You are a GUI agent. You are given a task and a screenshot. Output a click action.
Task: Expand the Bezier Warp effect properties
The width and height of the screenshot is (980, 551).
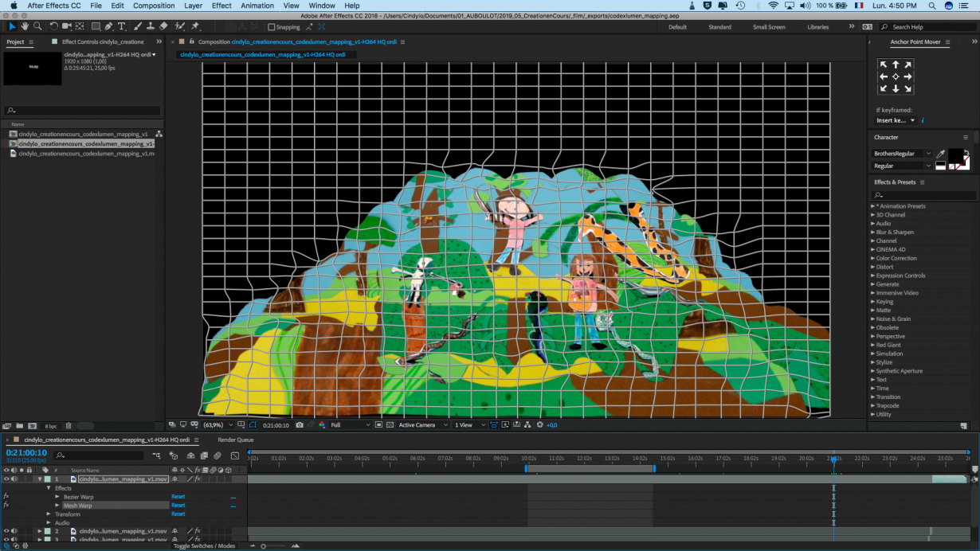[57, 497]
